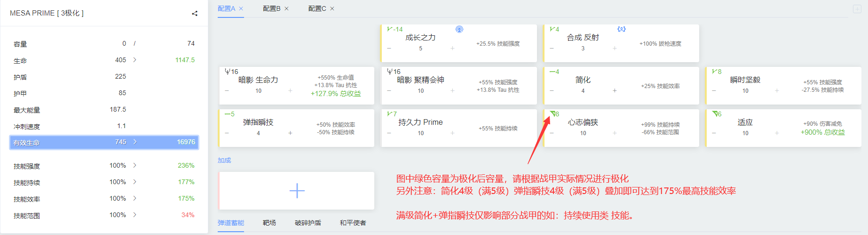Screen dimensions: 868x235
Task: Decrease rank of 暗影 聚精会神 mod
Action: [389, 91]
